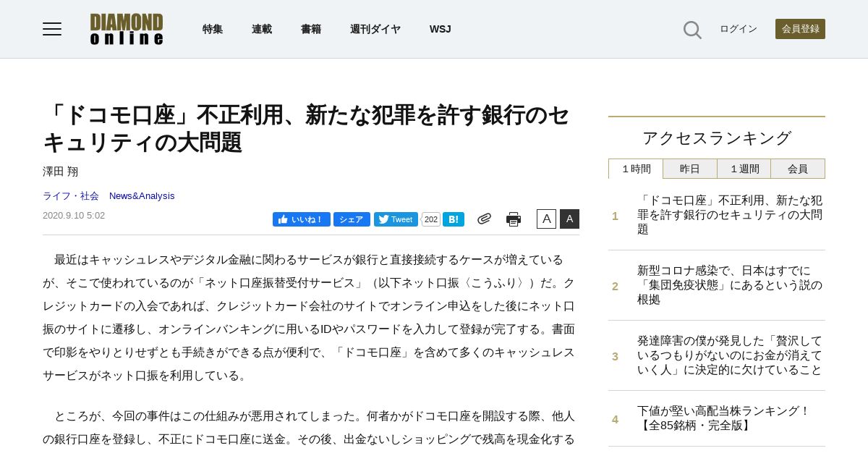Open the hamburger navigation menu
Viewport: 868px width, 456px height.
[52, 29]
